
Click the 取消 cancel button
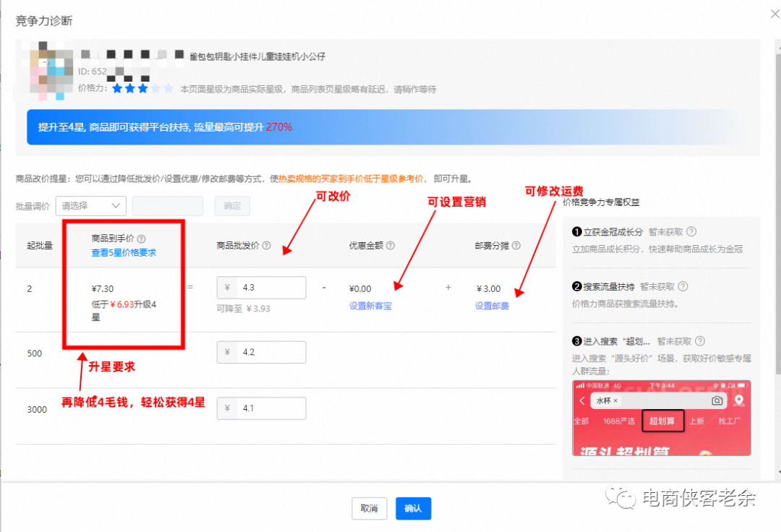369,508
